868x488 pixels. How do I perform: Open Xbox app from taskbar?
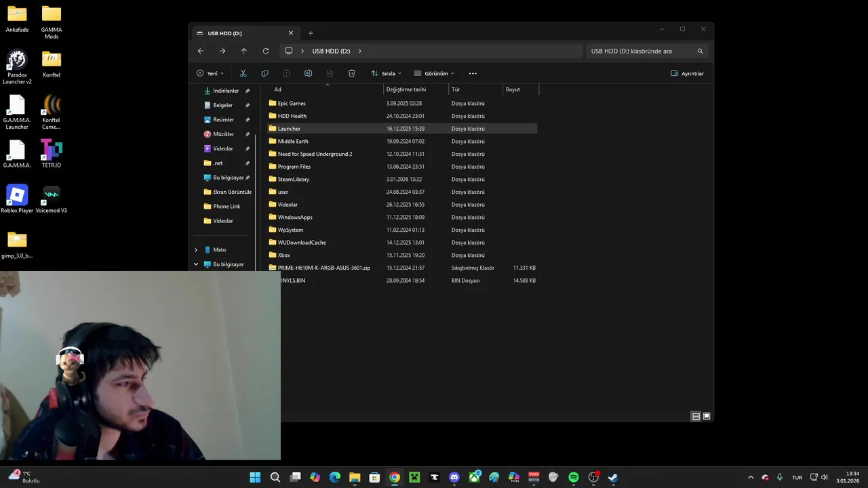pyautogui.click(x=474, y=477)
